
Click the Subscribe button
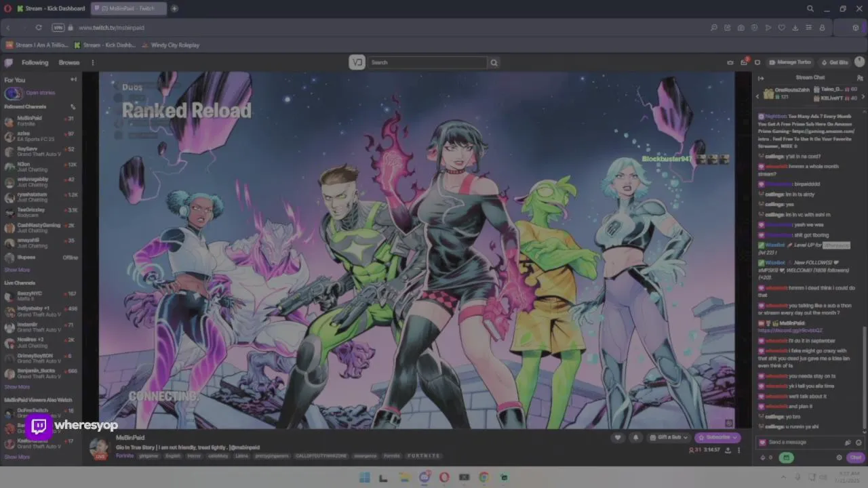tap(717, 438)
